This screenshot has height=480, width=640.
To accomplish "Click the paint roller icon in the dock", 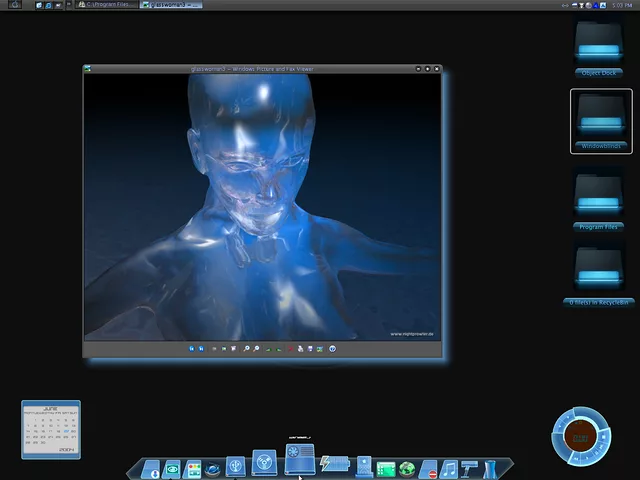I will click(x=469, y=468).
